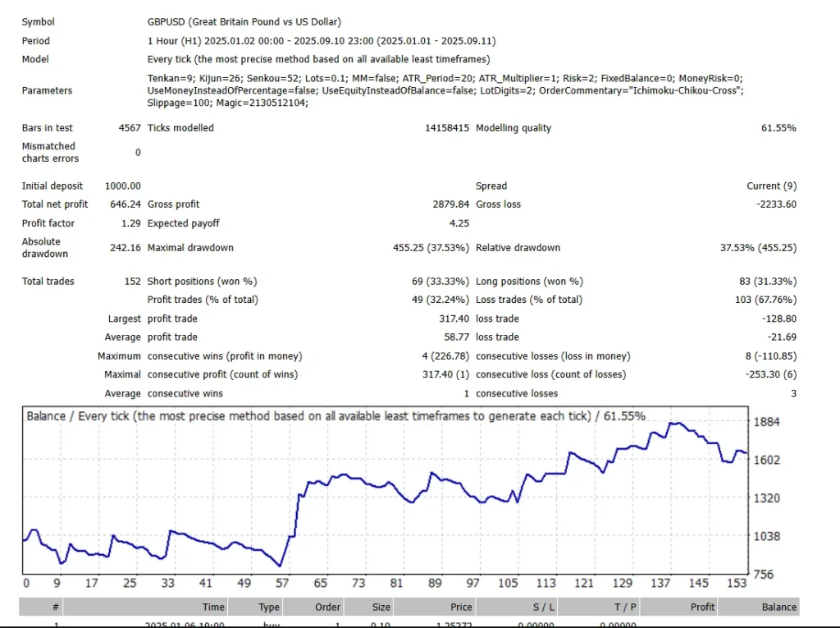Click the 137 trade marker on x-axis

[660, 583]
